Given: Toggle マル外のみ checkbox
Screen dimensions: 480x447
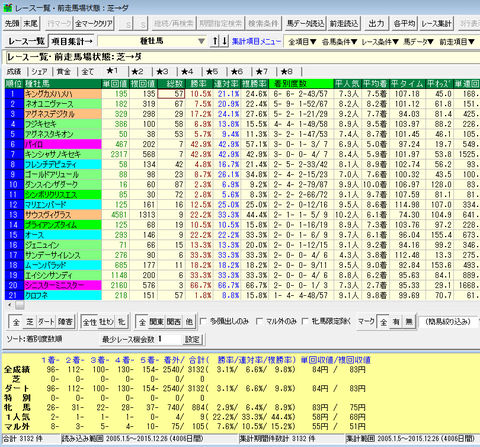Looking at the screenshot, I should click(259, 321).
